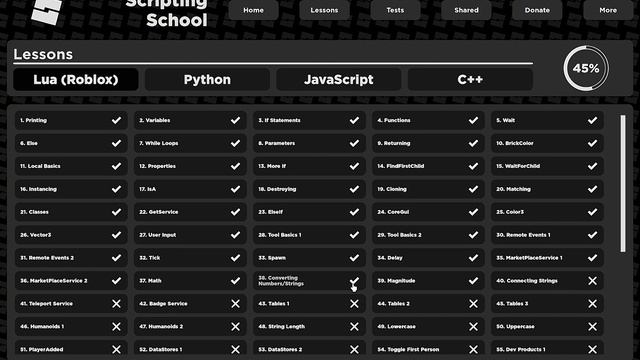This screenshot has width=640, height=360.
Task: Open lesson 34. Delay
Action: [x=428, y=258]
